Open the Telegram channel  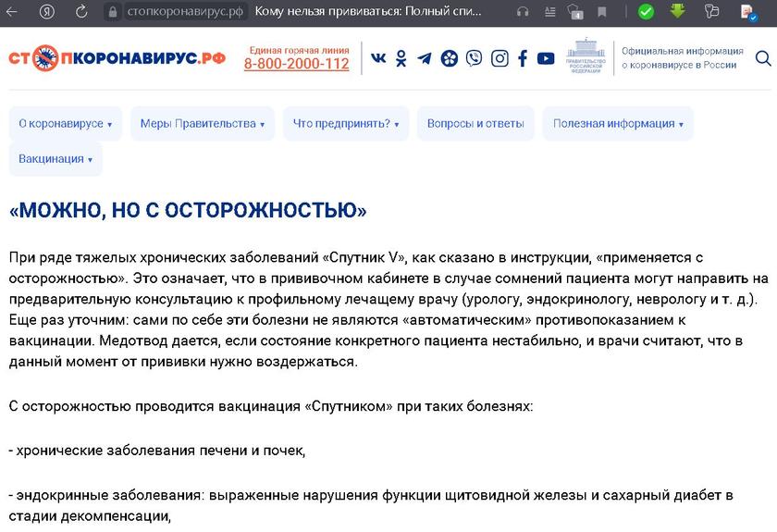(x=425, y=58)
